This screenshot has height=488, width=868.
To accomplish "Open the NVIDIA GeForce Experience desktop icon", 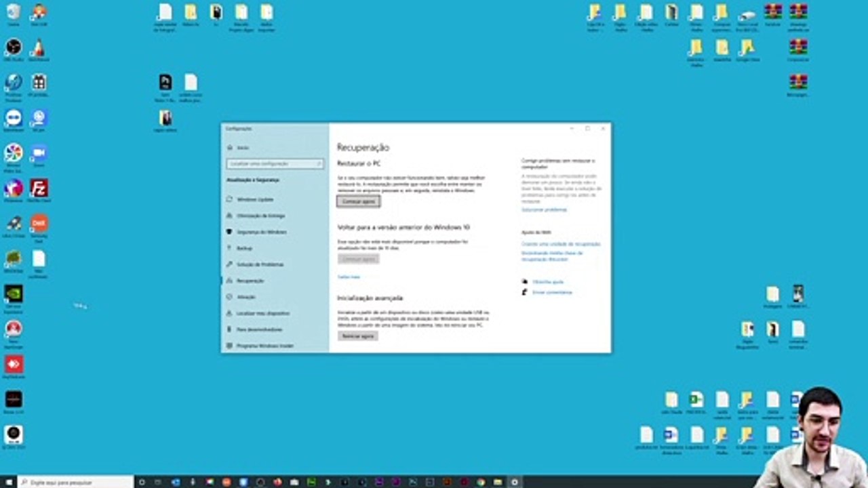I will (x=13, y=294).
